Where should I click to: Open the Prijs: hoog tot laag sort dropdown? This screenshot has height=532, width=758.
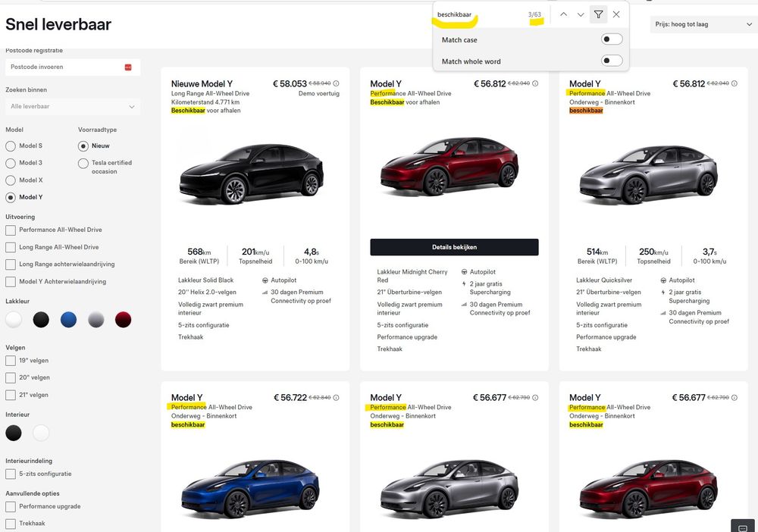pos(704,24)
